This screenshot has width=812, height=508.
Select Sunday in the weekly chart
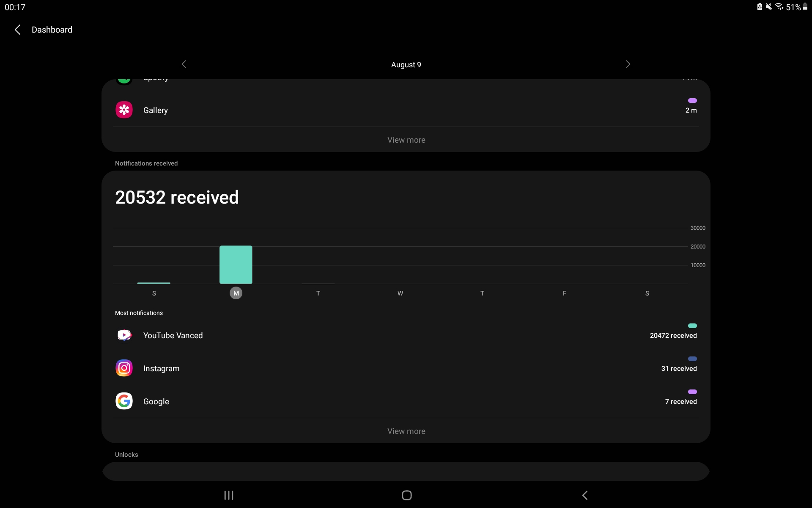pyautogui.click(x=154, y=293)
